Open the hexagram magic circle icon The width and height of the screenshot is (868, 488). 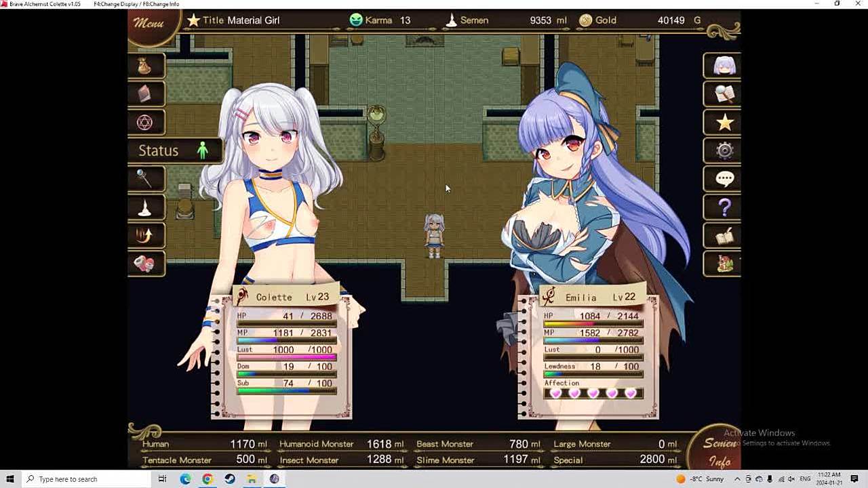[144, 123]
